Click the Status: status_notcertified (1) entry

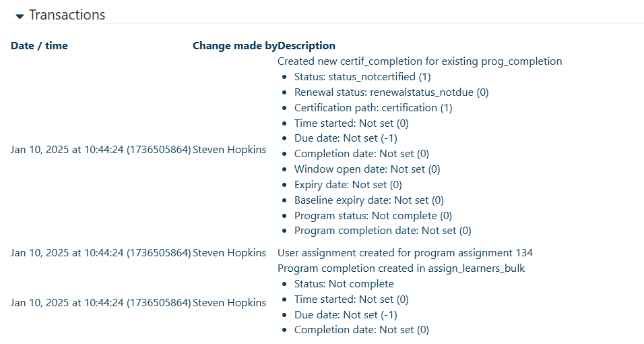pos(362,77)
